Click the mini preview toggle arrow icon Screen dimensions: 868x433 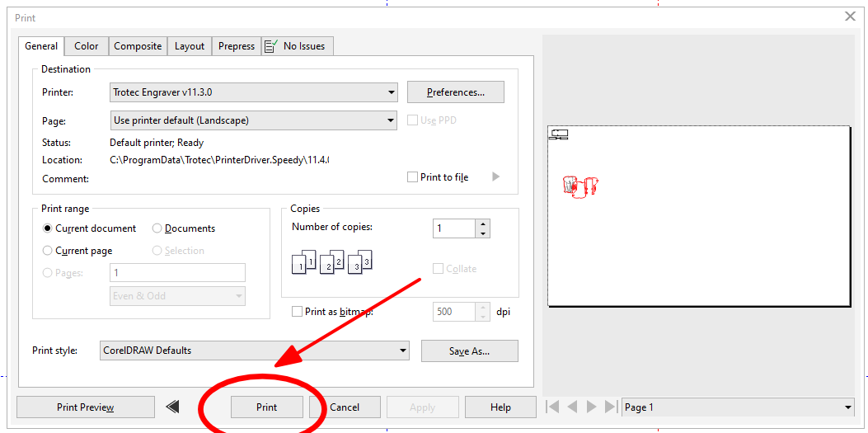click(172, 407)
